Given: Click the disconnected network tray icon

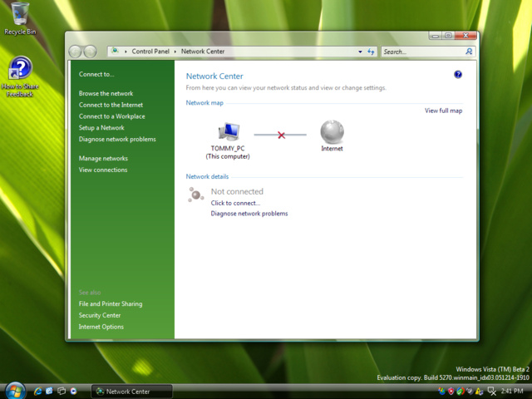Looking at the screenshot, I should pyautogui.click(x=492, y=392).
